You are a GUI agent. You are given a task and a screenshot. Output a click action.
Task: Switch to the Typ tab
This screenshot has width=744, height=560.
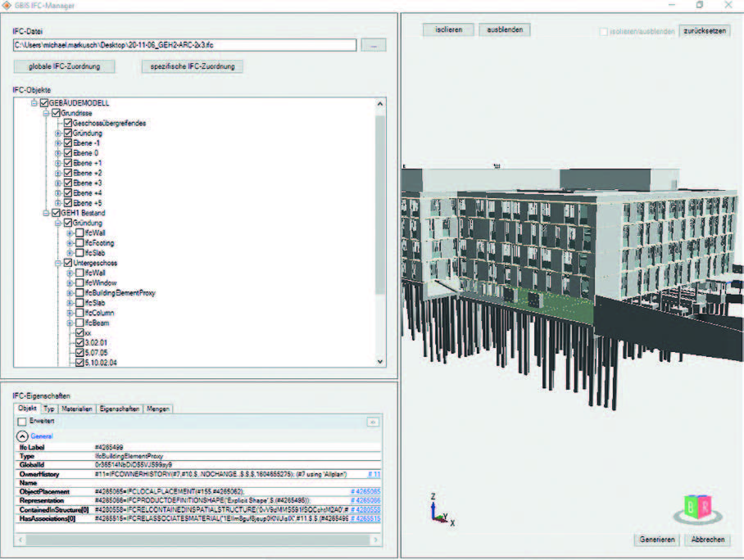49,409
